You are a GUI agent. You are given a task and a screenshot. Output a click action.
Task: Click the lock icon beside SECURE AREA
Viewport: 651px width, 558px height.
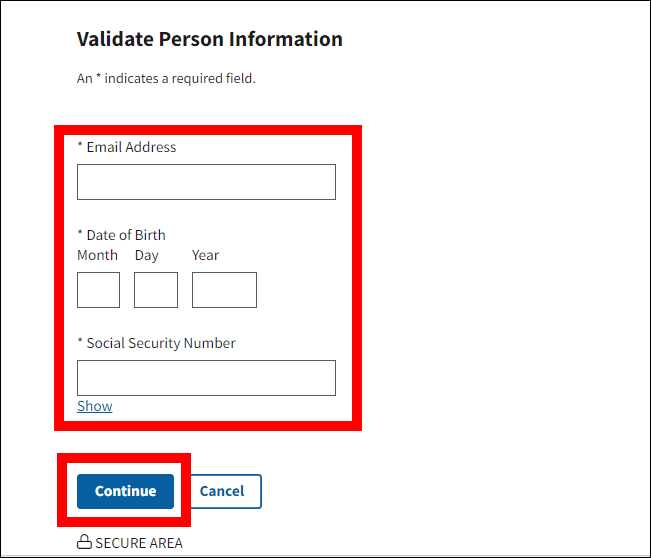click(84, 543)
